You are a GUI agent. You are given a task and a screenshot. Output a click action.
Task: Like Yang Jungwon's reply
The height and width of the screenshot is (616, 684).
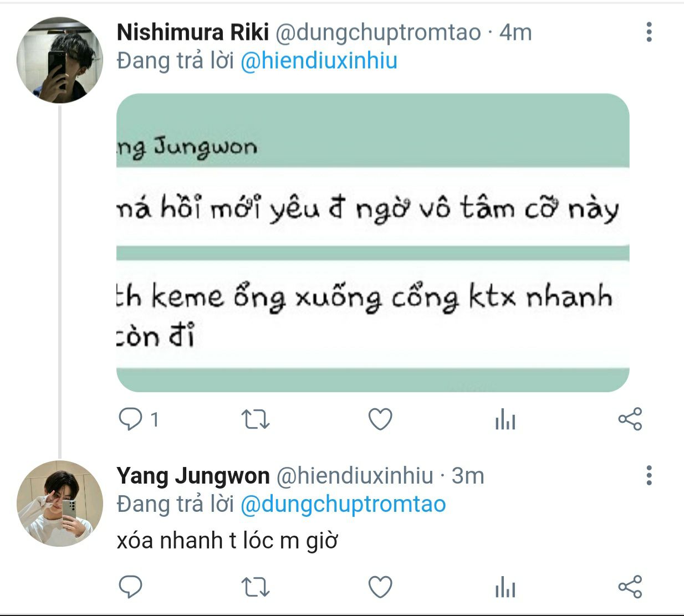pyautogui.click(x=380, y=587)
